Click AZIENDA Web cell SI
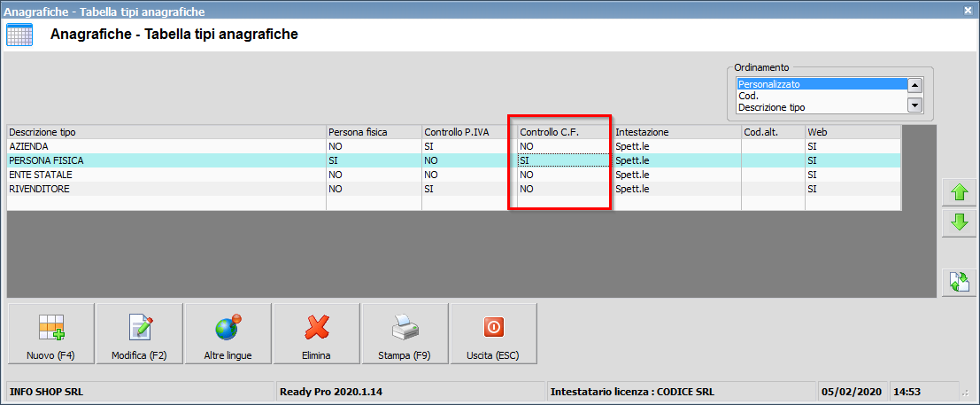Image resolution: width=980 pixels, height=405 pixels. point(853,146)
